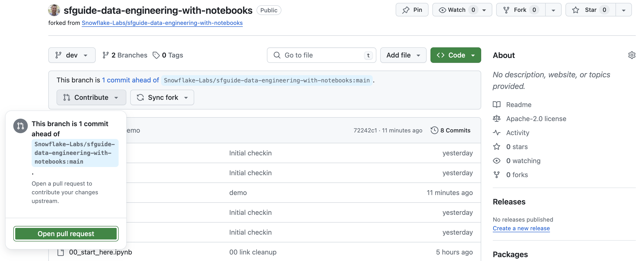Click the eye icon next to 0 watching

[496, 160]
